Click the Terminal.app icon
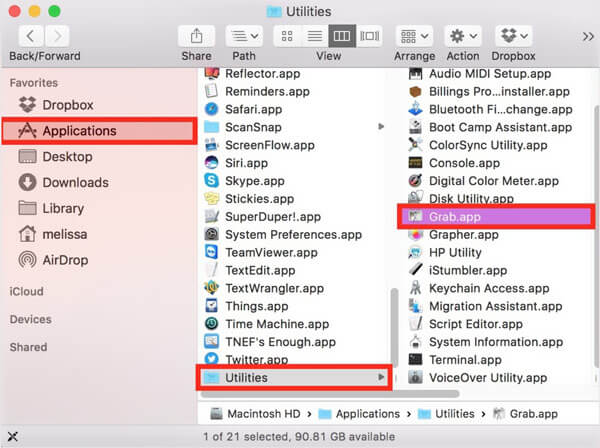This screenshot has height=448, width=600. click(415, 359)
